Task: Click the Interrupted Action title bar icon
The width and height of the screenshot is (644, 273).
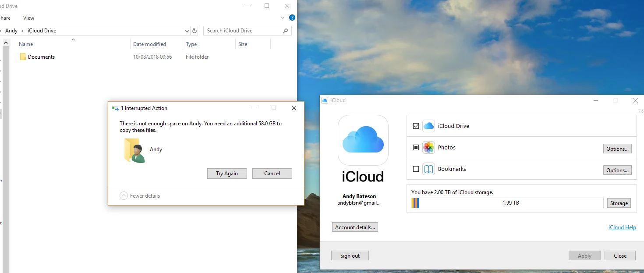Action: tap(115, 108)
